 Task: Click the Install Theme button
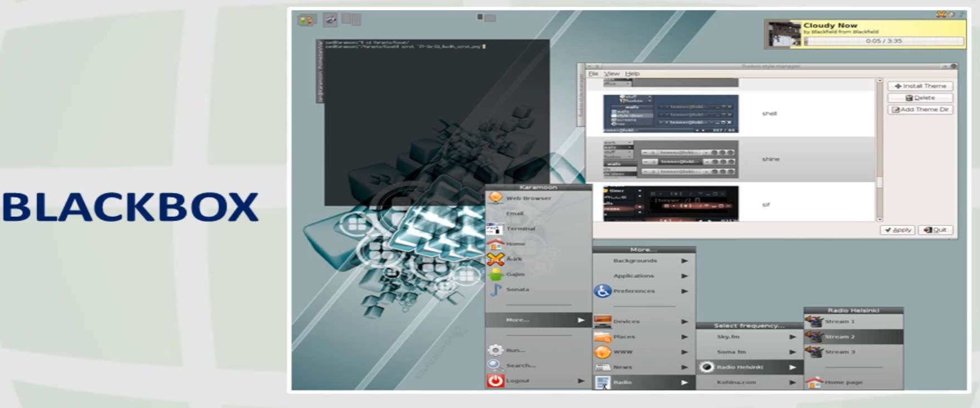tap(920, 86)
